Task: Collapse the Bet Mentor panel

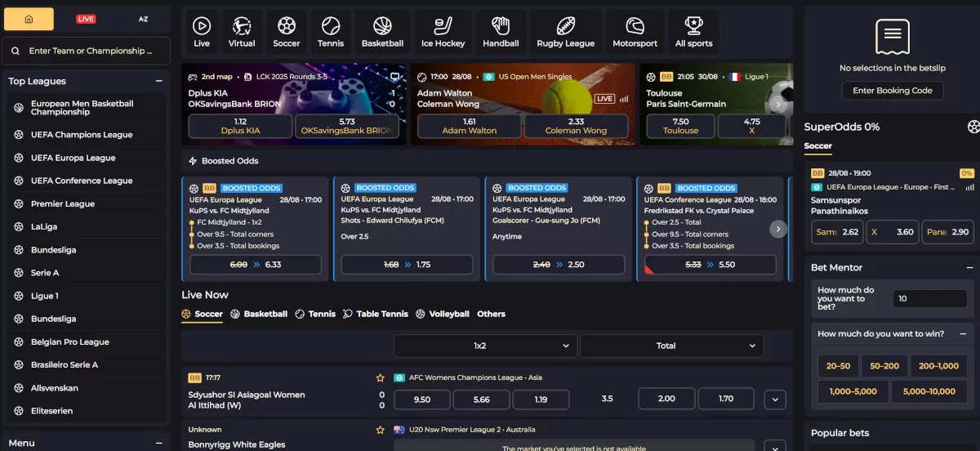Action: [969, 267]
